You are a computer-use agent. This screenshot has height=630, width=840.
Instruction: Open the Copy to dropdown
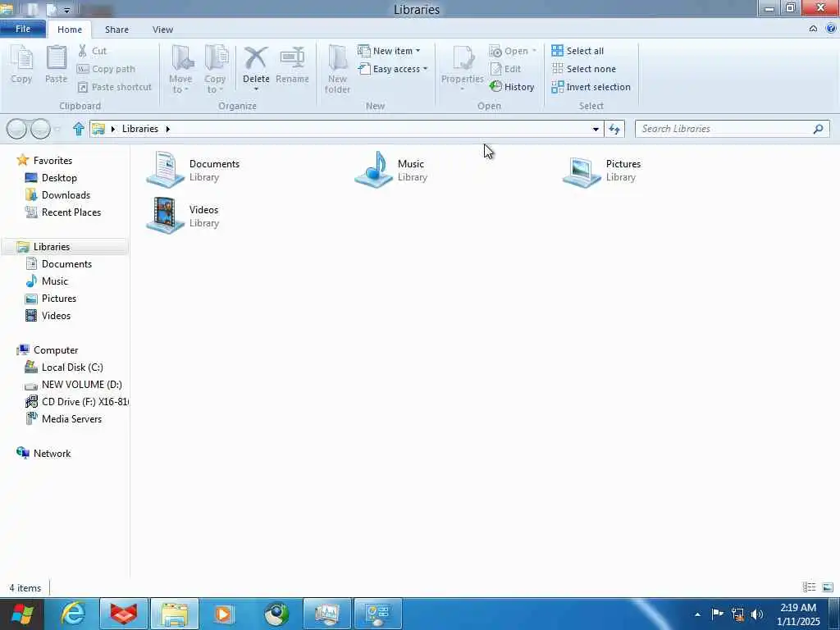[215, 70]
